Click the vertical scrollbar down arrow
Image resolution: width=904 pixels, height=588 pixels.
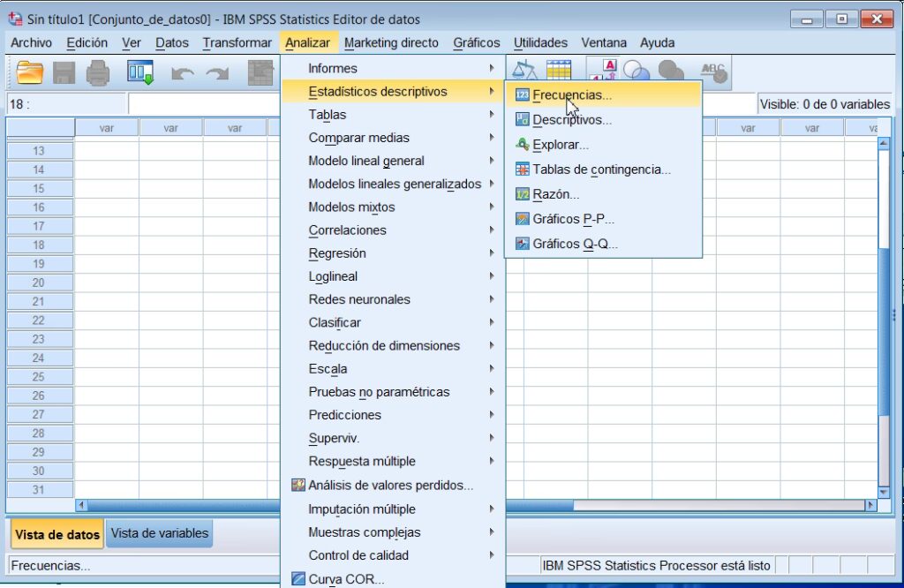coord(884,492)
